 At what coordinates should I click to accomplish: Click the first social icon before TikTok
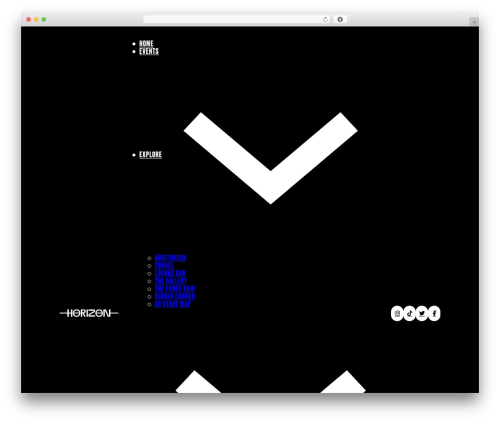397,313
